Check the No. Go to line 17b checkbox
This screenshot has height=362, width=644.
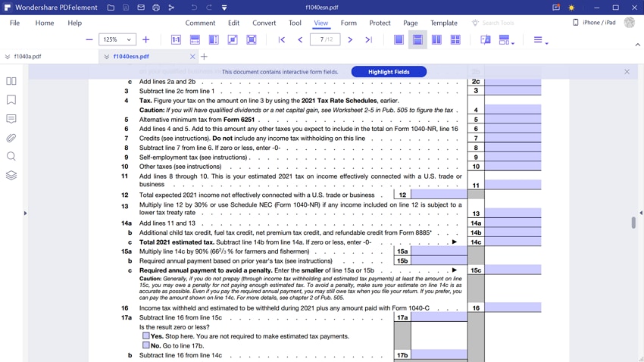(x=145, y=345)
